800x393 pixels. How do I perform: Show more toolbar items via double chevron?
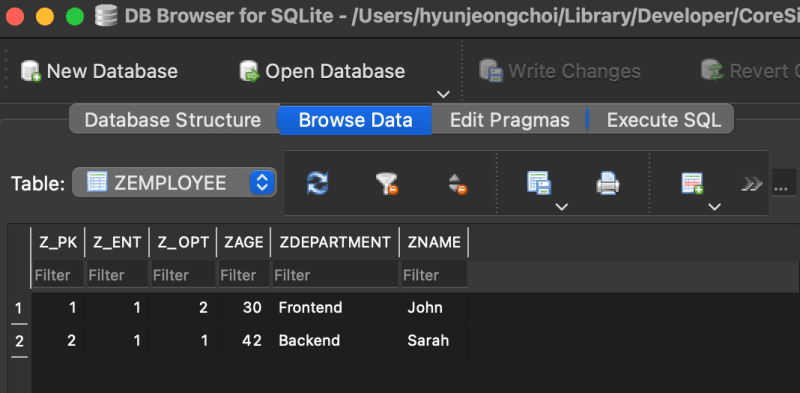pos(752,184)
